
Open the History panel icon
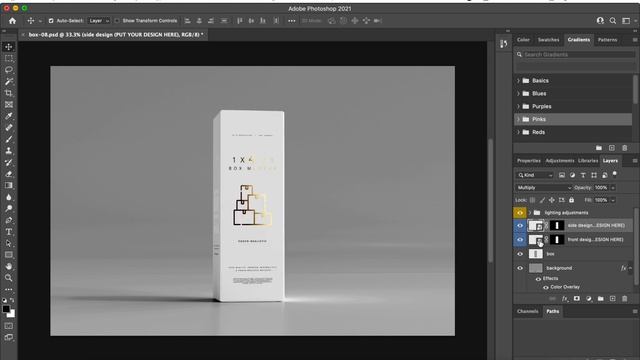pos(504,44)
